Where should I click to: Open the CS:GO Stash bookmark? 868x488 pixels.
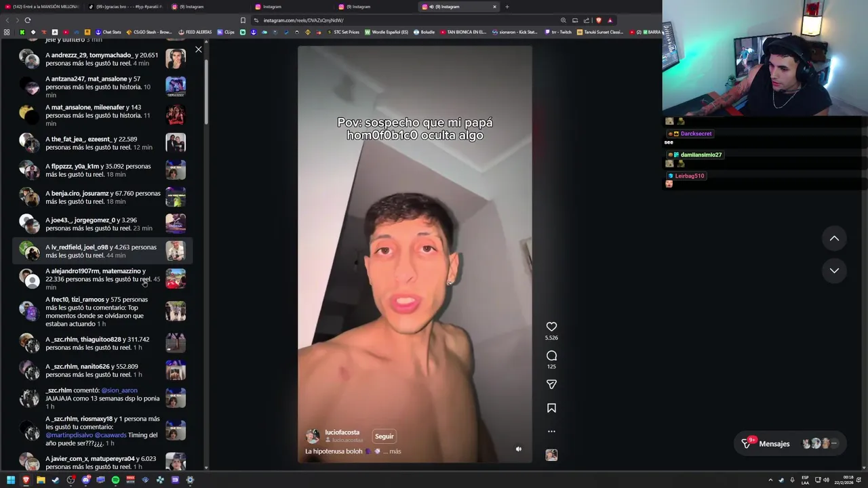click(x=149, y=32)
